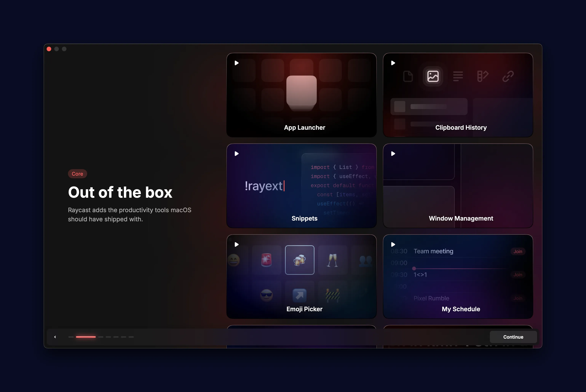Play the My Schedule video preview
The height and width of the screenshot is (392, 586).
[x=393, y=245]
